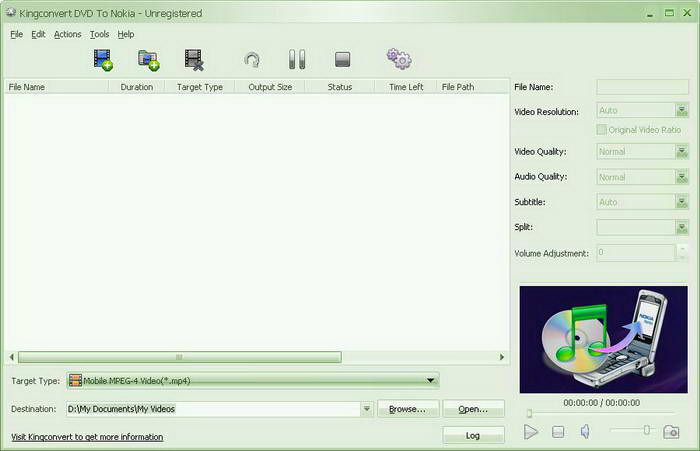Click the File Name column header
Image resolution: width=700 pixels, height=451 pixels.
(57, 87)
